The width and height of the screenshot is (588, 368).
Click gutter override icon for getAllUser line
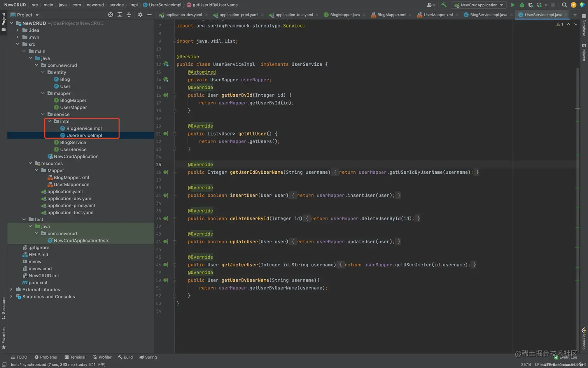click(x=166, y=134)
